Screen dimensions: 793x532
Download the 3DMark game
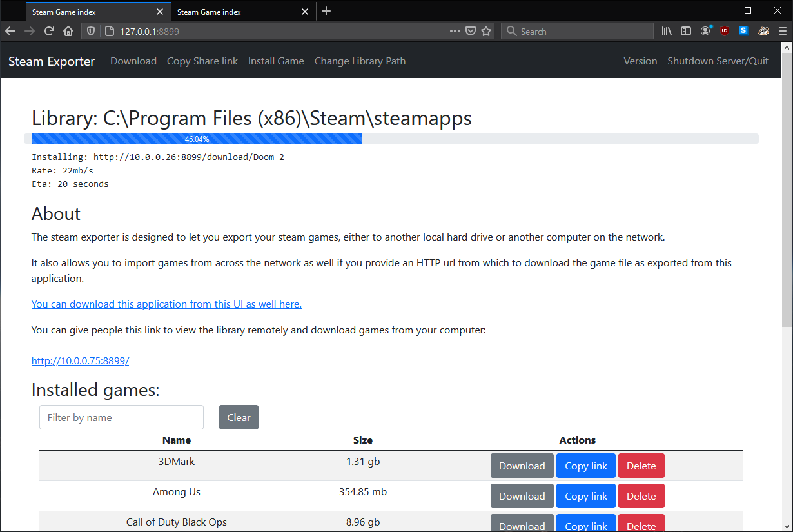click(x=522, y=466)
